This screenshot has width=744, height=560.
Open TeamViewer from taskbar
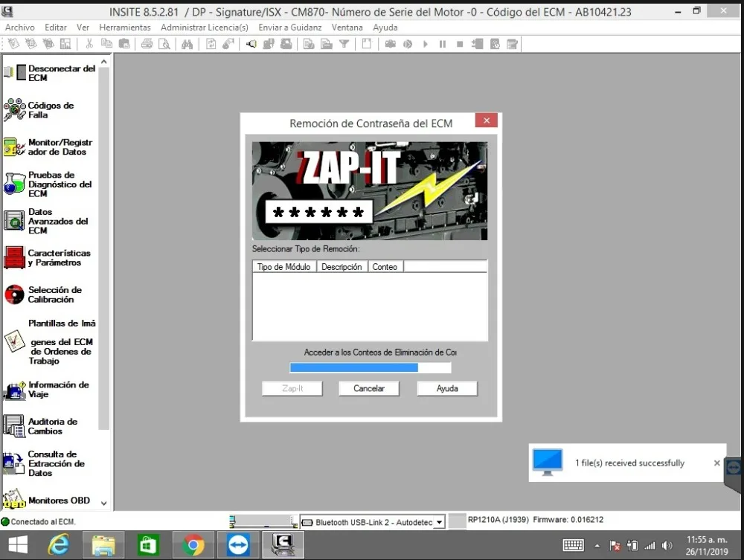tap(238, 545)
